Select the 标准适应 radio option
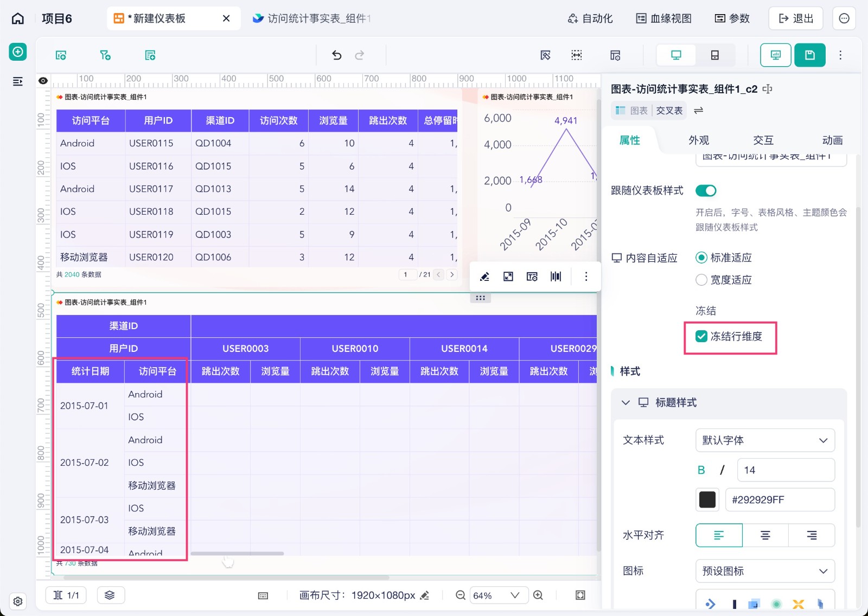This screenshot has width=868, height=616. (x=701, y=258)
